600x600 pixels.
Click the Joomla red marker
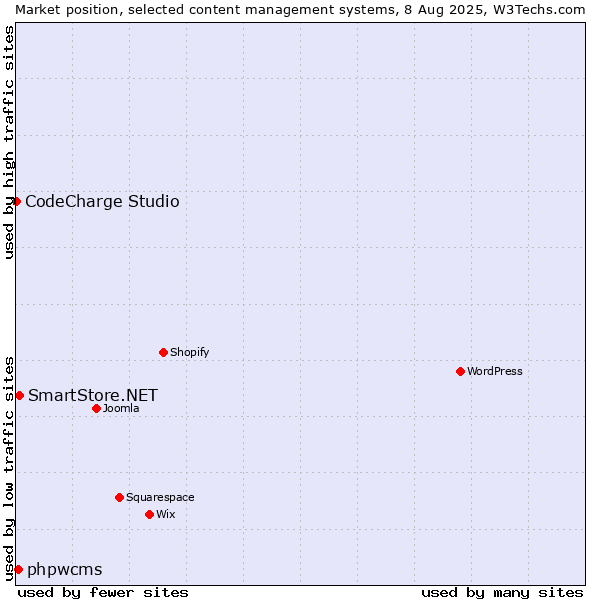[96, 409]
